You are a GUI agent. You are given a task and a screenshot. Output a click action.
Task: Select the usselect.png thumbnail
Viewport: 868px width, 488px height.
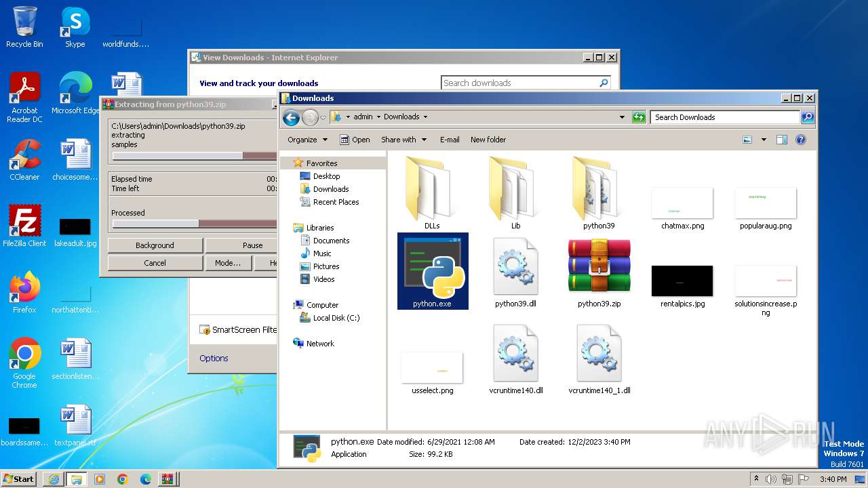432,373
